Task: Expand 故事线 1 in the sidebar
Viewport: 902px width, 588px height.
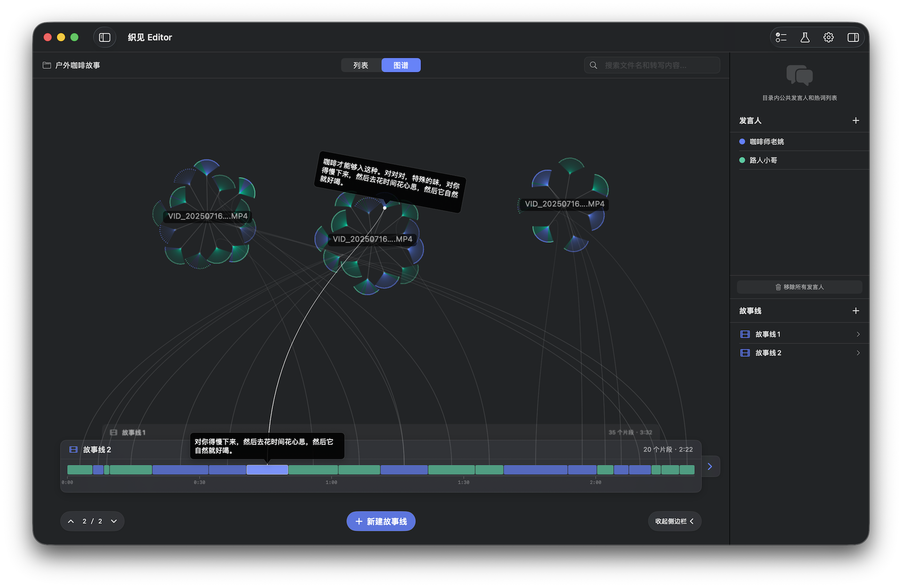Action: coord(858,334)
